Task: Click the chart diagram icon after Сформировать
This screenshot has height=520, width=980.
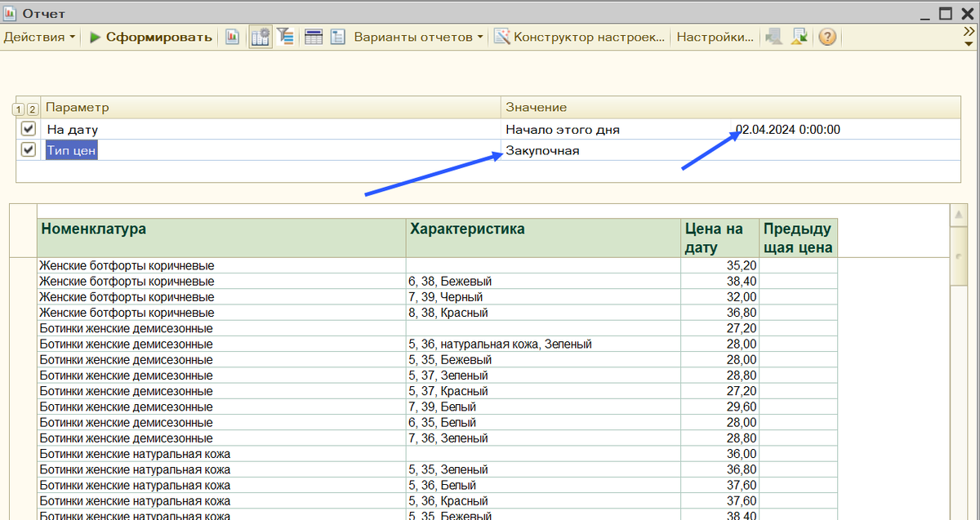Action: (232, 37)
